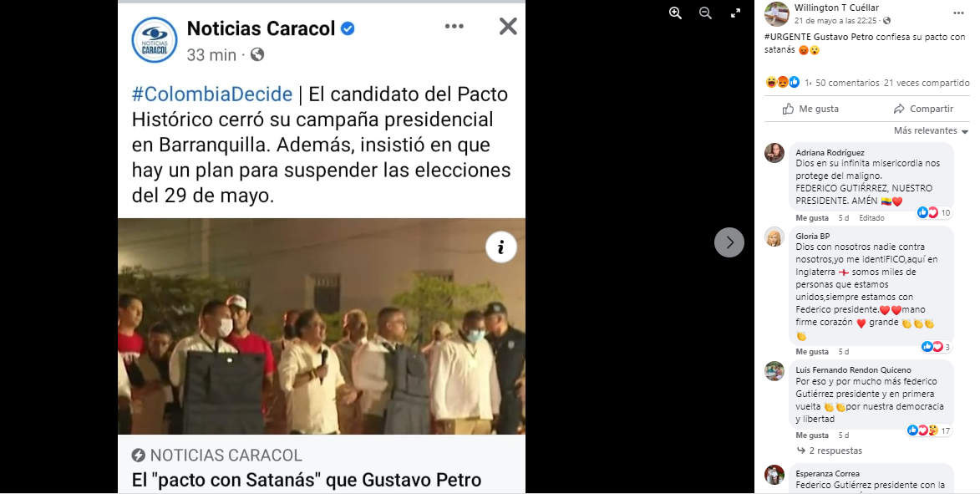Click the embedded post's three-dot menu

pyautogui.click(x=454, y=26)
